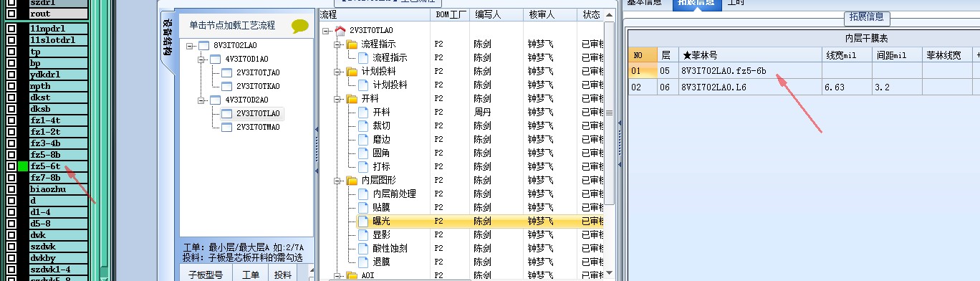This screenshot has height=281, width=980.
Task: Collapse the 4V3I70D1A0 tree node
Action: click(x=201, y=59)
